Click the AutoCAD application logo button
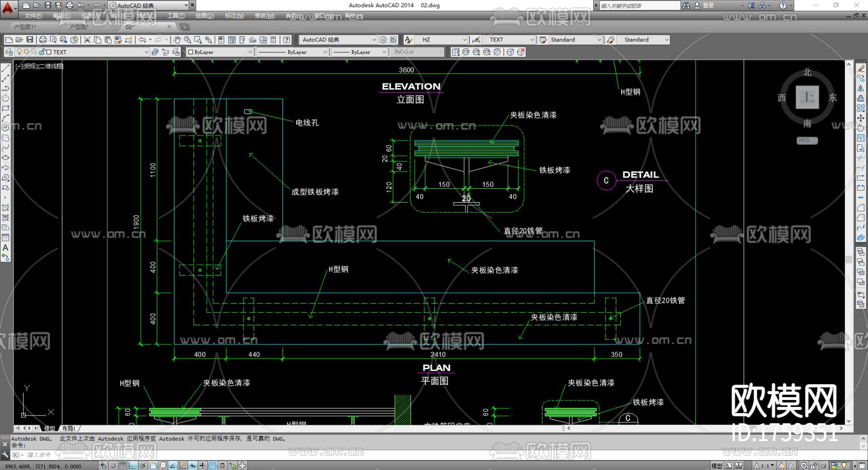This screenshot has height=470, width=868. click(8, 7)
